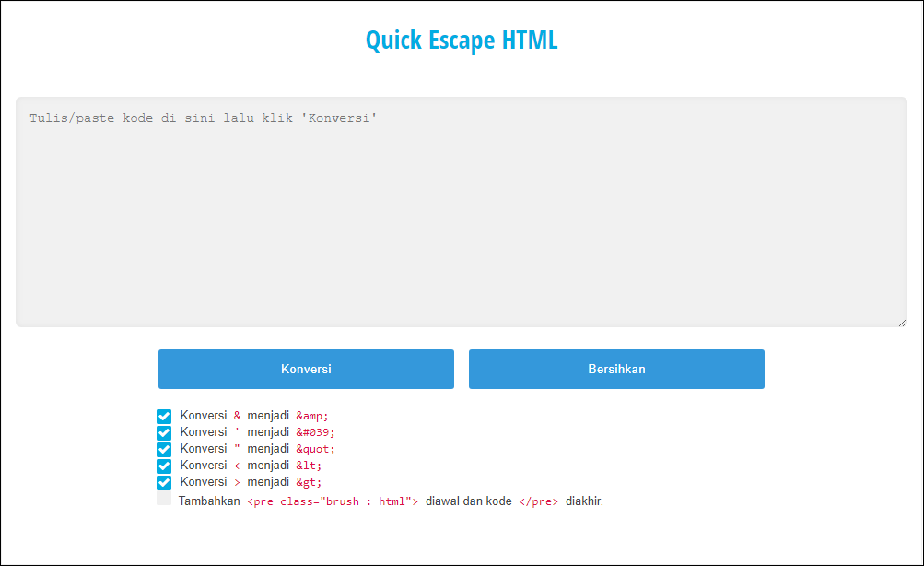Screen dimensions: 924x566
Task: Focus the code input textarea
Action: 462,212
